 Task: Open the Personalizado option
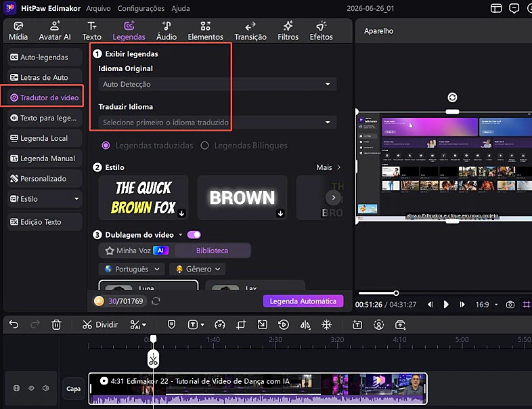(x=45, y=179)
